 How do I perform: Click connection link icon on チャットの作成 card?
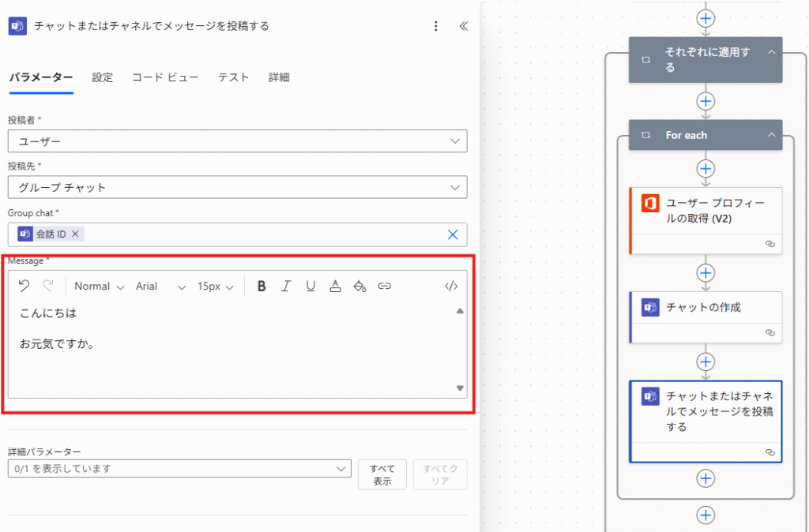click(769, 332)
